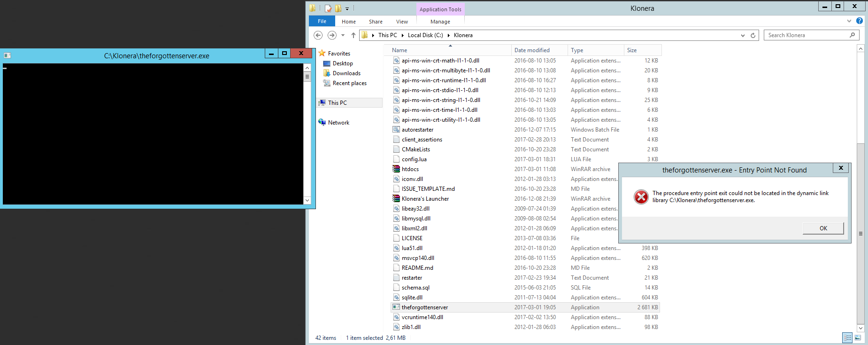
Task: Select Klonera's Launcher archive icon
Action: point(396,199)
